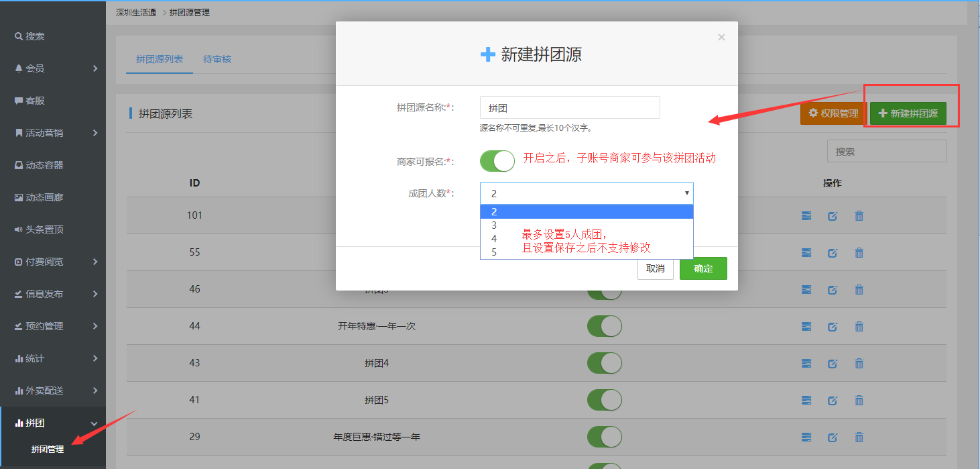The width and height of the screenshot is (980, 469).
Task: Disable the switch for the 拼团5 row
Action: (x=604, y=400)
